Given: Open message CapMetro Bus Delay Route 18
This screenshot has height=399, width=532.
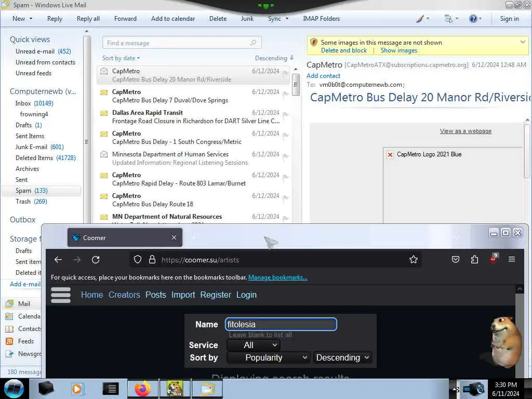Looking at the screenshot, I should (193, 200).
